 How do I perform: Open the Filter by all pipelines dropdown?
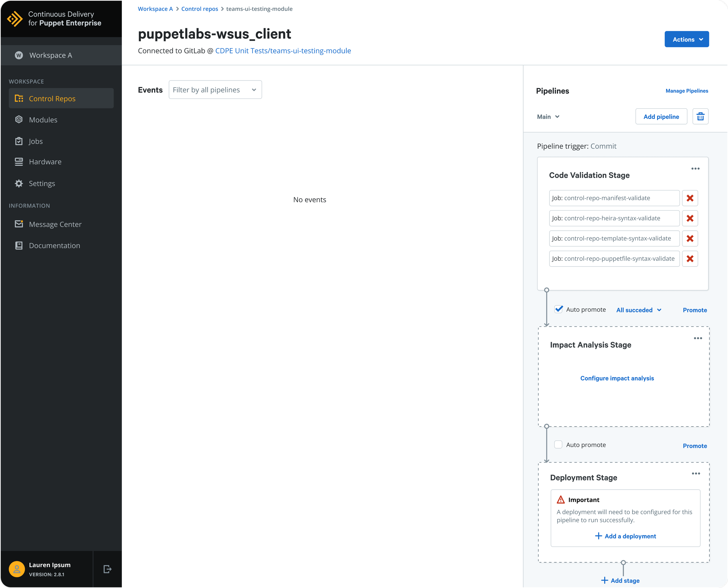point(215,90)
